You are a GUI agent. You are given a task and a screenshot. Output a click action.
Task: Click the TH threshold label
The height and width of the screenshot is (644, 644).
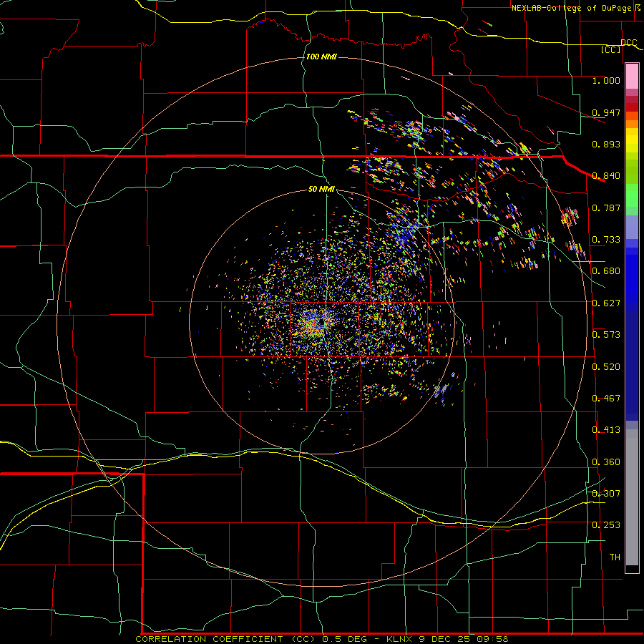pyautogui.click(x=615, y=557)
